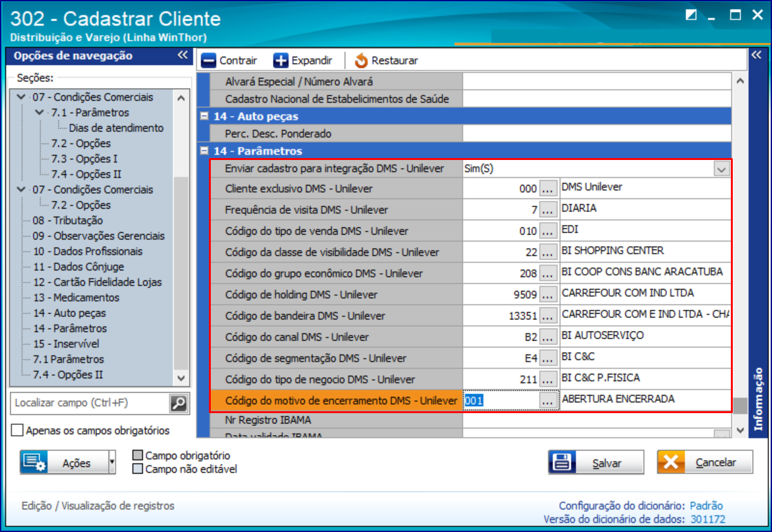Open lookup for classe de visibilidade
The image size is (772, 532).
point(548,253)
